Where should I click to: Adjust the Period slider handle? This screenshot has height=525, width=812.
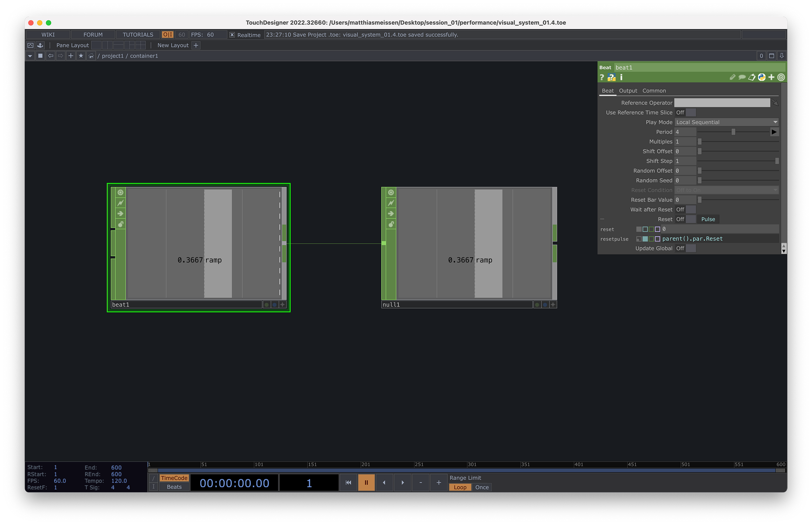point(733,132)
